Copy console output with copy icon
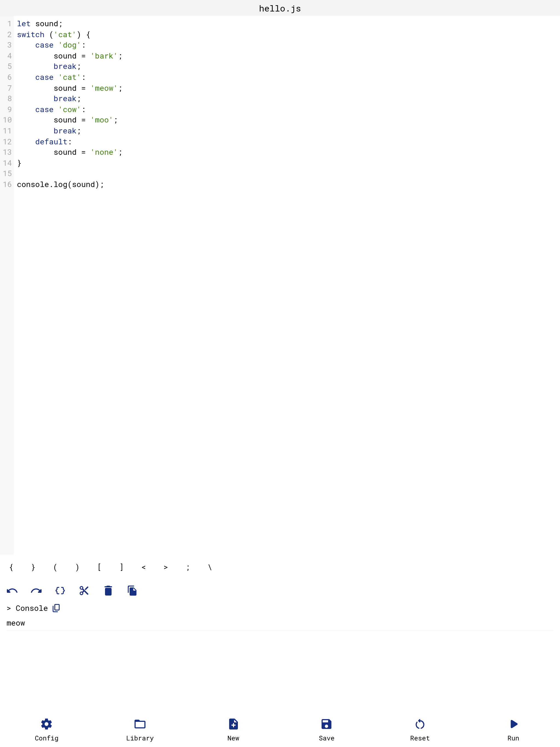560x747 pixels. click(56, 608)
